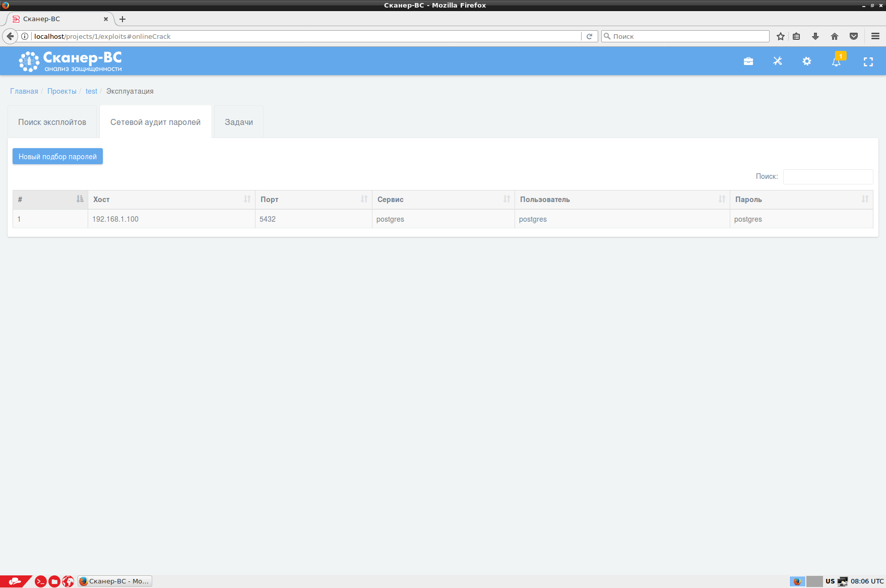
Task: Sort table by Хост column
Action: 171,200
